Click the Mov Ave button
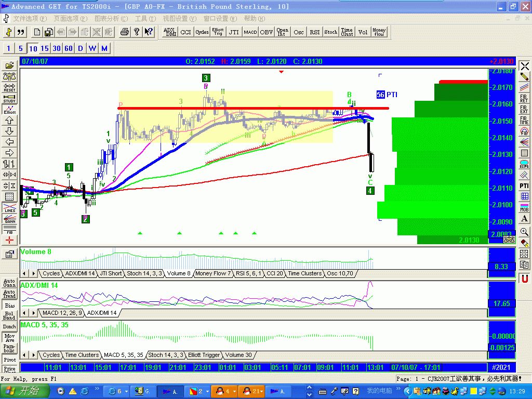The width and height of the screenshot is (532, 399). point(9,337)
